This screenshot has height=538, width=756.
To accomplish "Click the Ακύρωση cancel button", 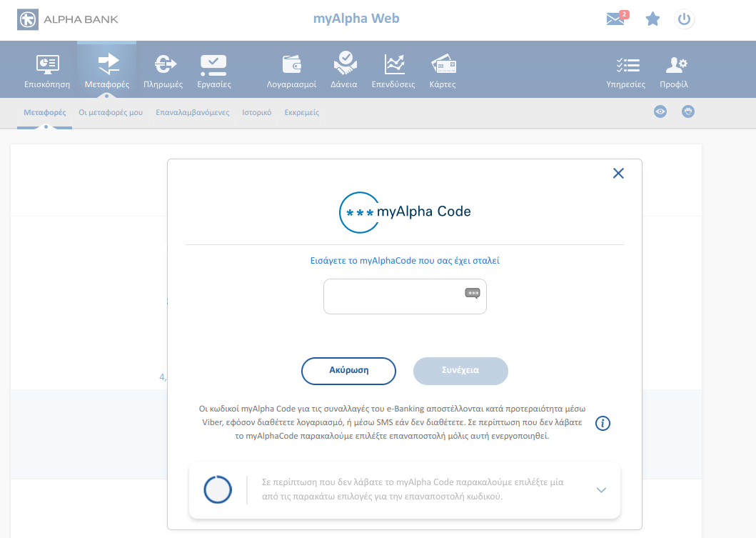I will [x=348, y=371].
